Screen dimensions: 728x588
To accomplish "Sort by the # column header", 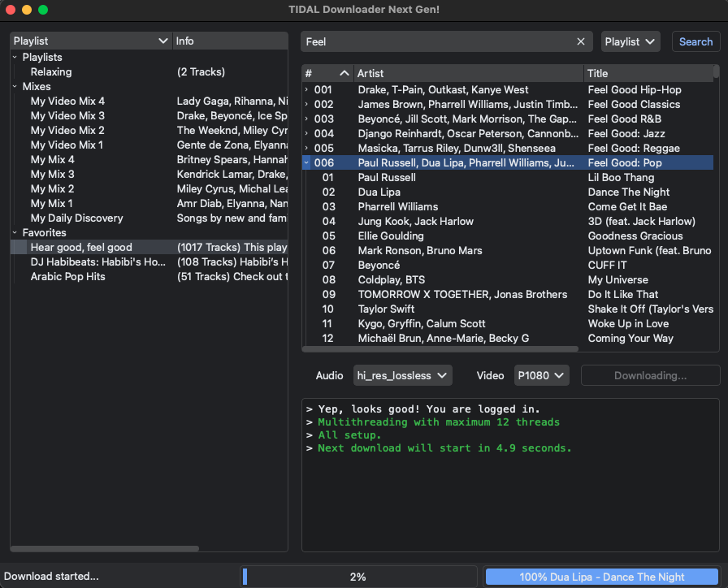I will (x=327, y=73).
